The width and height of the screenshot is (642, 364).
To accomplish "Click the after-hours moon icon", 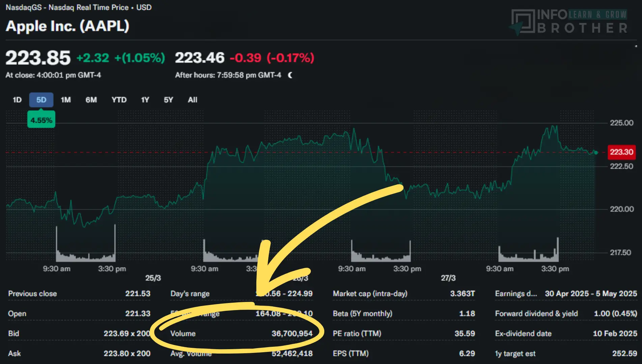I will tap(290, 75).
